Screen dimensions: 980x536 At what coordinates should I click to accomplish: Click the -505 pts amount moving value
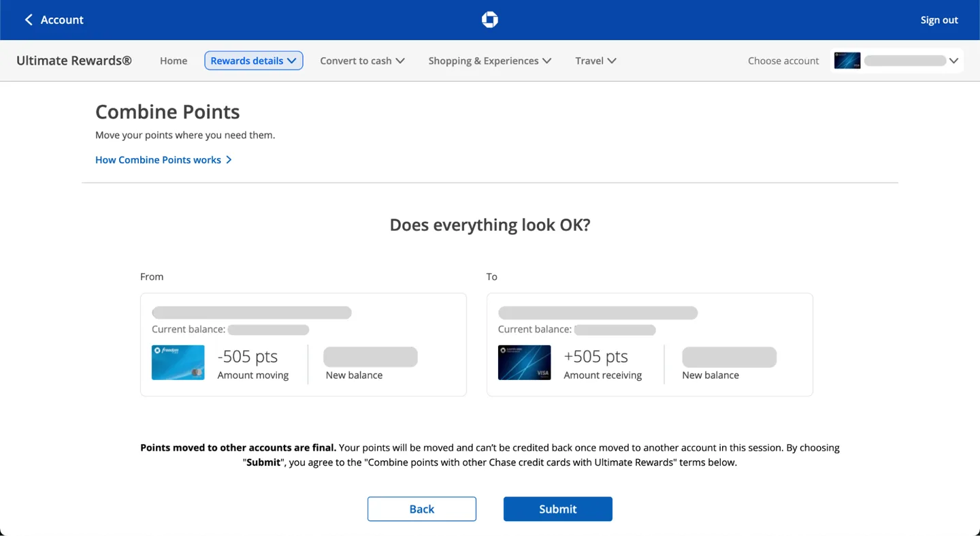(x=248, y=357)
